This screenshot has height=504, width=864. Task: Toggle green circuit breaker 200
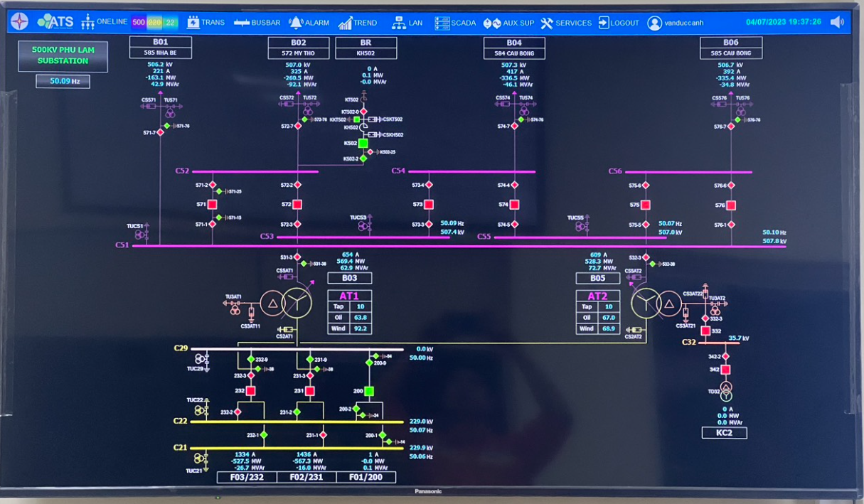tap(368, 391)
